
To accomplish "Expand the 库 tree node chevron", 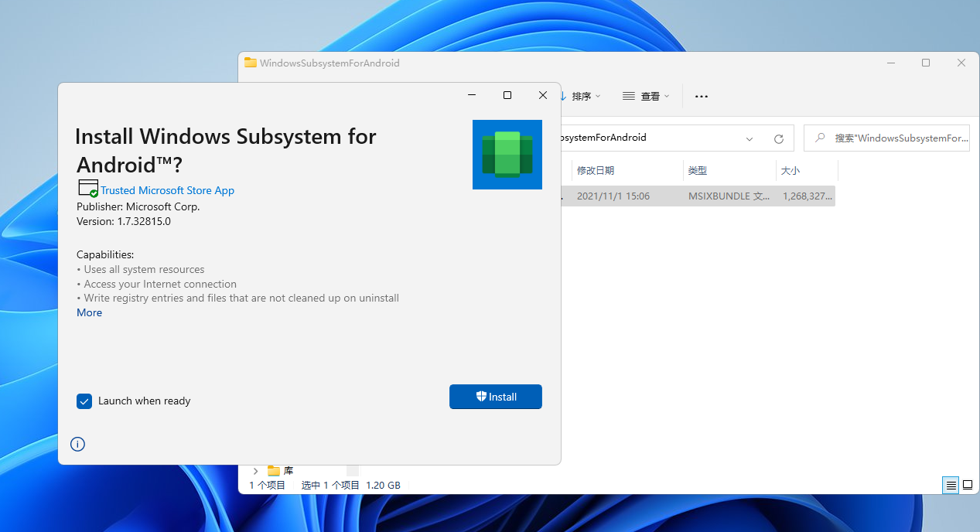I will click(x=256, y=471).
